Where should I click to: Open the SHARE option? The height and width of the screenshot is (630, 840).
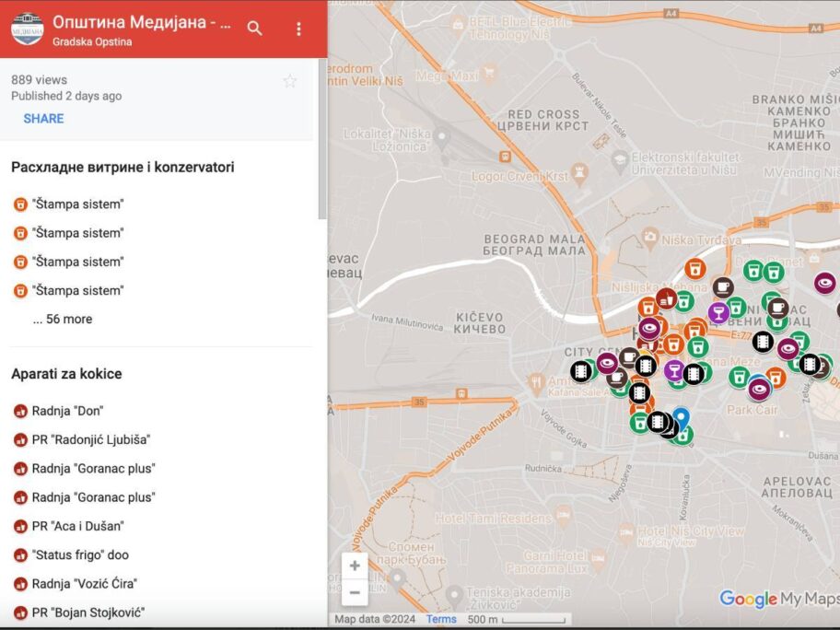coord(41,118)
